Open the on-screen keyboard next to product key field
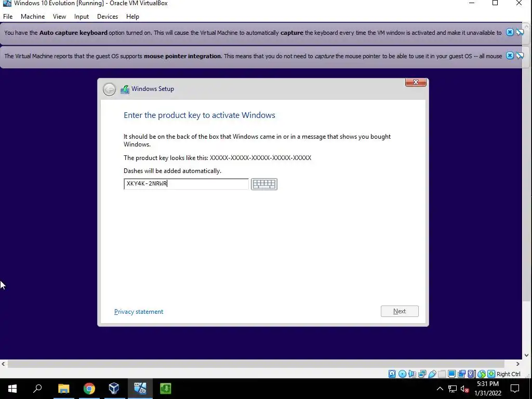The image size is (532, 399). click(264, 184)
